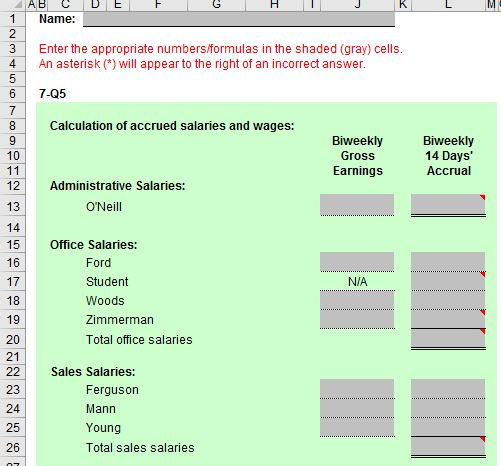Select Woods Gross Earnings gray cell
This screenshot has width=501, height=466.
click(x=357, y=300)
